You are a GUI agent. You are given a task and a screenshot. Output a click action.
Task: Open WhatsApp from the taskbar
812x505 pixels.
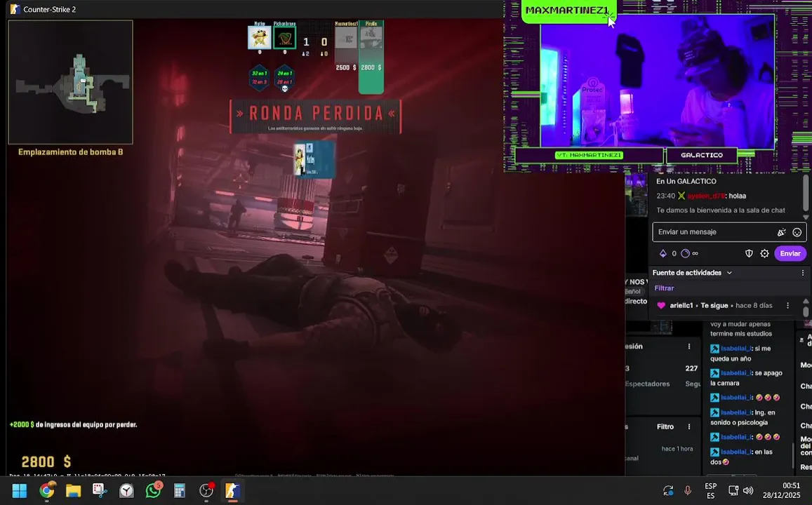coord(153,490)
